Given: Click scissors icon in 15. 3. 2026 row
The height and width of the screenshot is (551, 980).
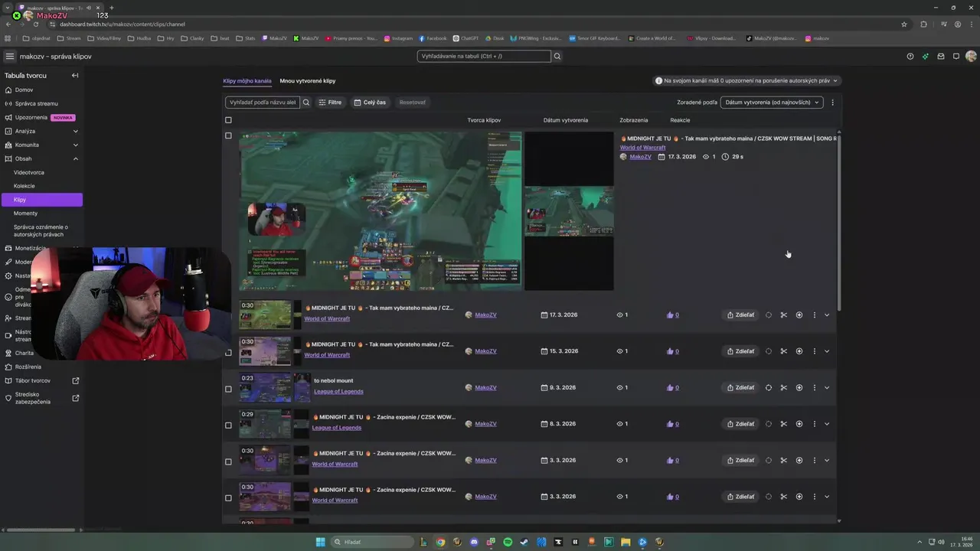Looking at the screenshot, I should coord(783,351).
